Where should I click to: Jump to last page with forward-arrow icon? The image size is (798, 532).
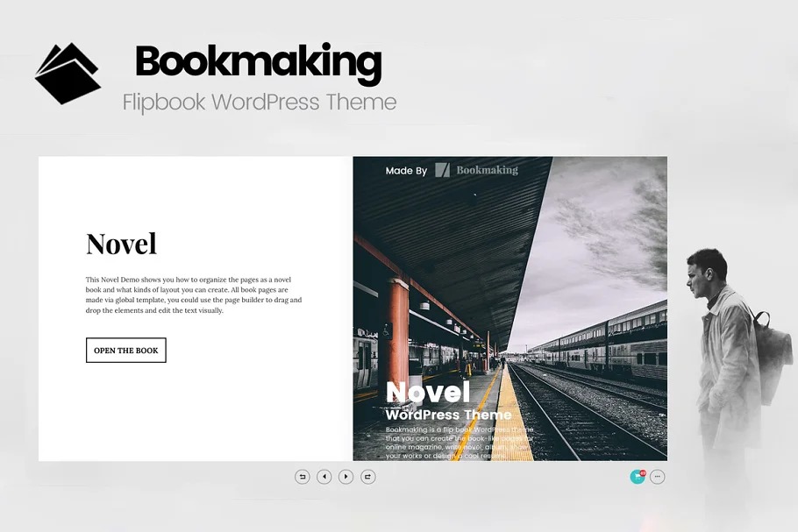(x=368, y=477)
